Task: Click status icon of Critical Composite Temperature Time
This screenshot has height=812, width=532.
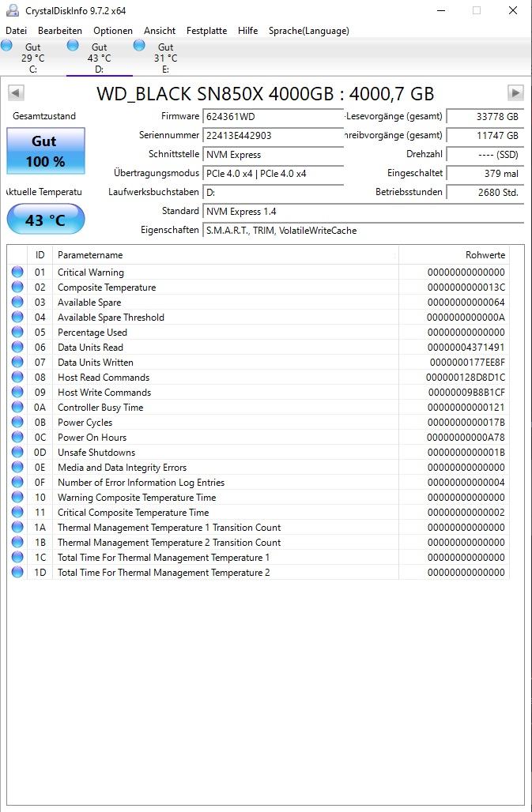Action: (x=17, y=512)
